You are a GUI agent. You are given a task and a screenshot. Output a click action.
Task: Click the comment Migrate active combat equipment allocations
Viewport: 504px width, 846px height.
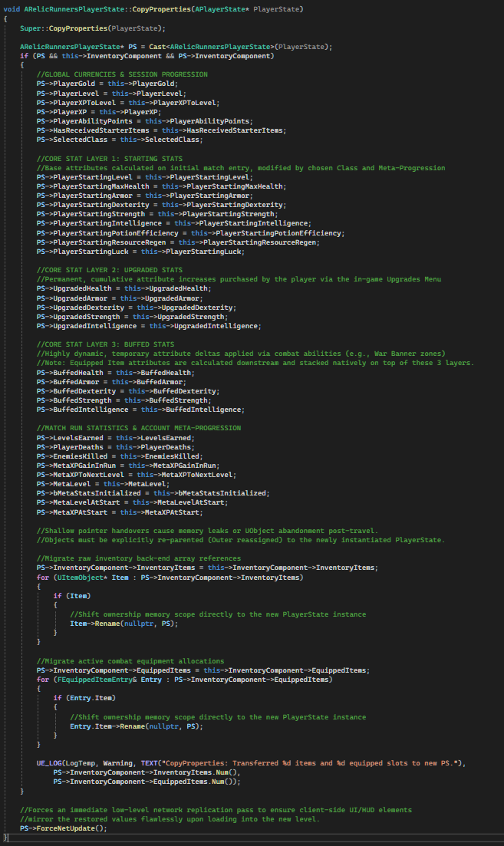[x=130, y=661]
